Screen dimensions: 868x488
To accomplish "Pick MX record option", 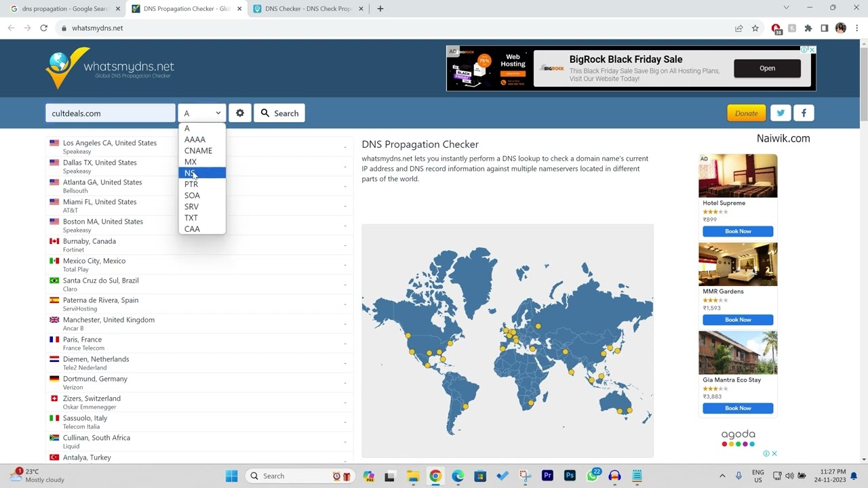I will tap(202, 162).
